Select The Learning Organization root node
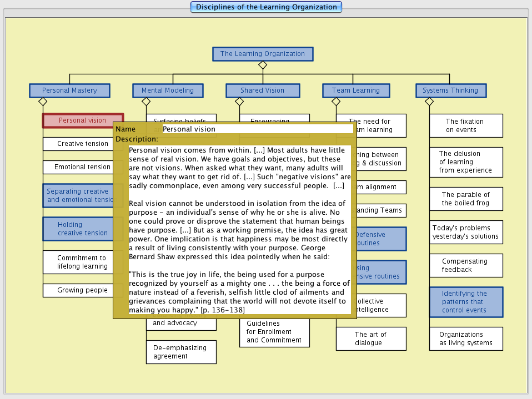Viewport: 532px width, 399px height. coord(263,54)
